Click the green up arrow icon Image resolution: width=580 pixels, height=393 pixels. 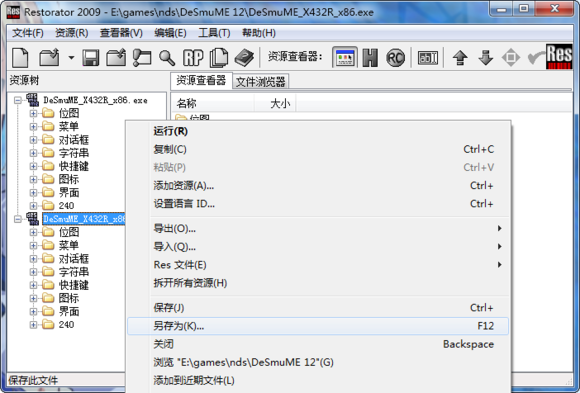click(460, 58)
